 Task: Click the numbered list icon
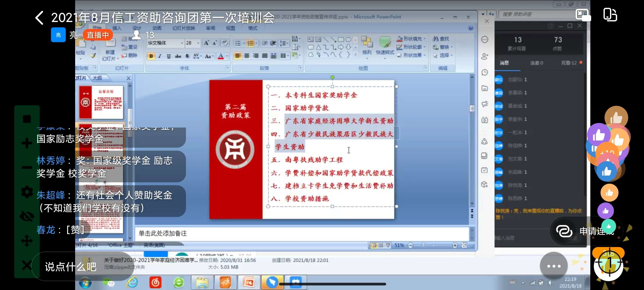click(x=250, y=43)
